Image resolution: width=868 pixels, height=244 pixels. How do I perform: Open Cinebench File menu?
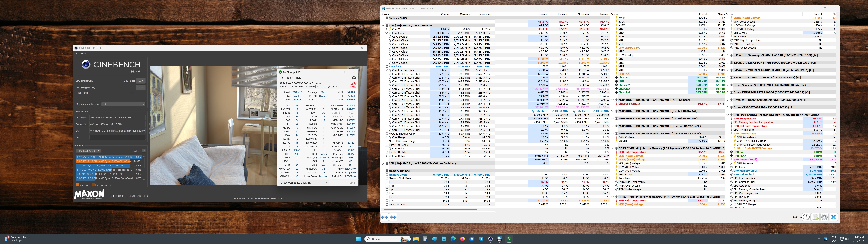click(76, 54)
